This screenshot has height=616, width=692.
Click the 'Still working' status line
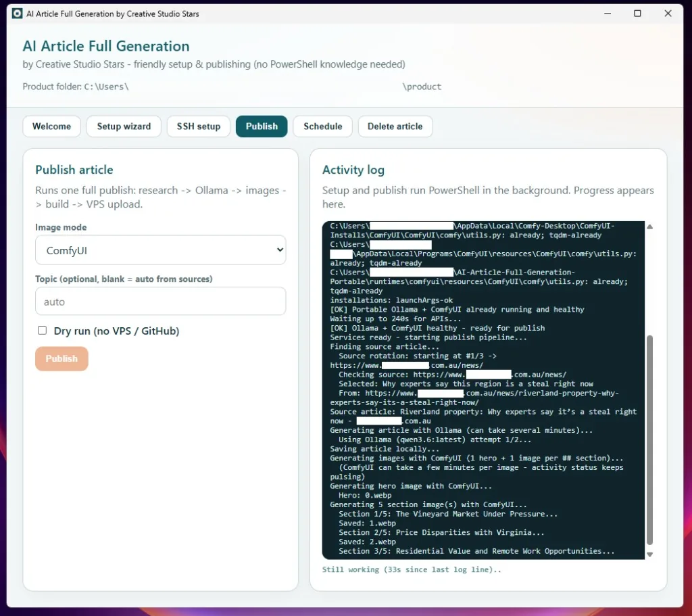coord(412,569)
